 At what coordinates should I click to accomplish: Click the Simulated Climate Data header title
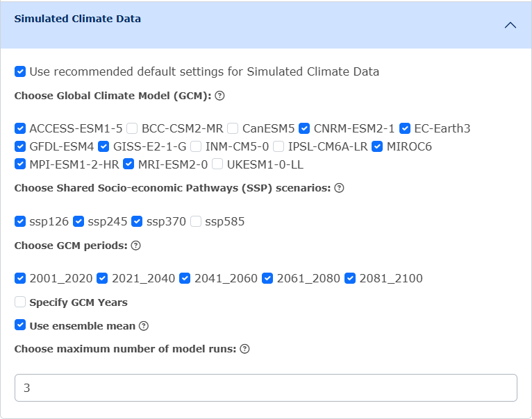click(x=77, y=19)
